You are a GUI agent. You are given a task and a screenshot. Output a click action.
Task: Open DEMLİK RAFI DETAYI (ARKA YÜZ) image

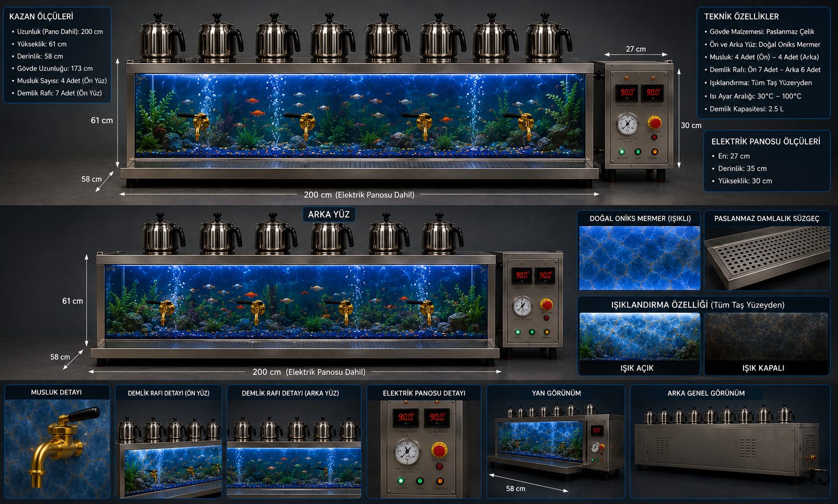pyautogui.click(x=294, y=450)
